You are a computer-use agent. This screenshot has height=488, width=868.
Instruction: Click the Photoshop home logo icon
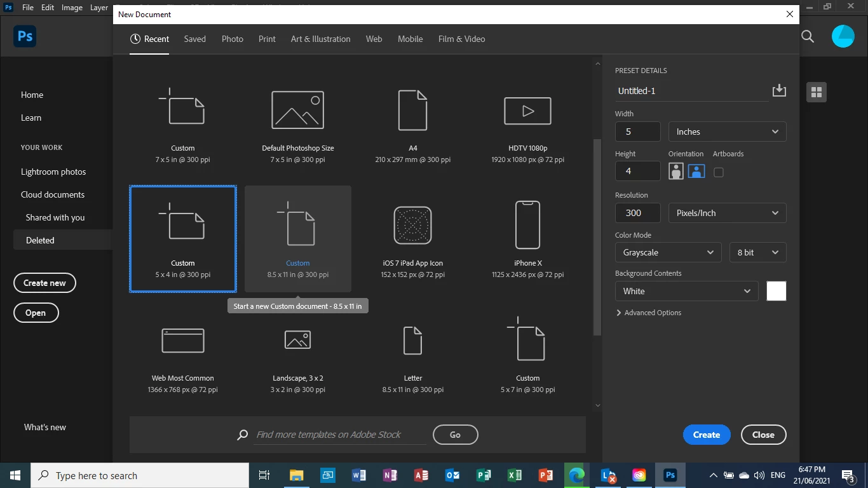coord(25,36)
